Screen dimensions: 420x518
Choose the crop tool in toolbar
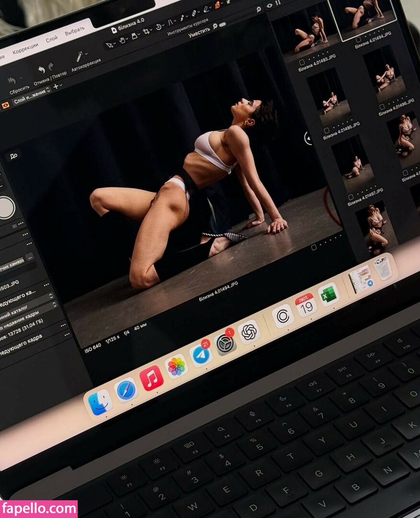[147, 31]
